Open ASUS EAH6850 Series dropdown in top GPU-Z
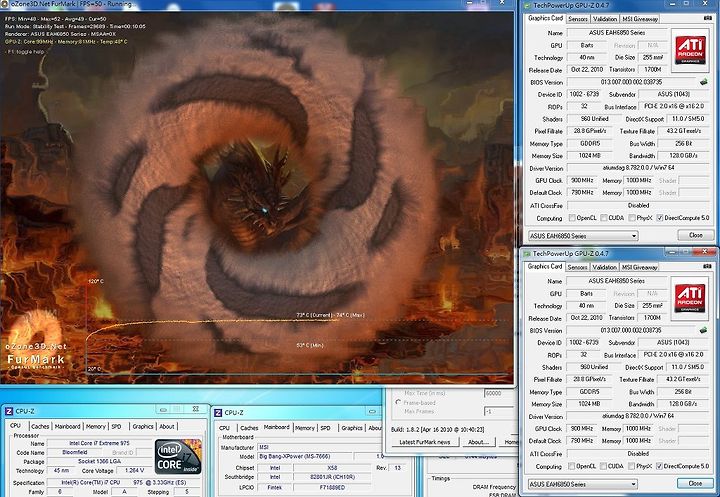The image size is (720, 497). (x=583, y=236)
